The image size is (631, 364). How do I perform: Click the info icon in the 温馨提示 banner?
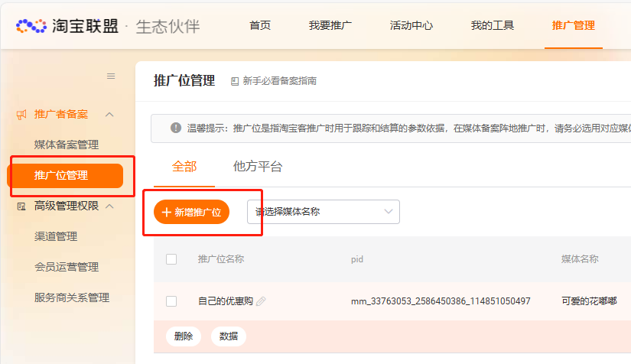[176, 128]
